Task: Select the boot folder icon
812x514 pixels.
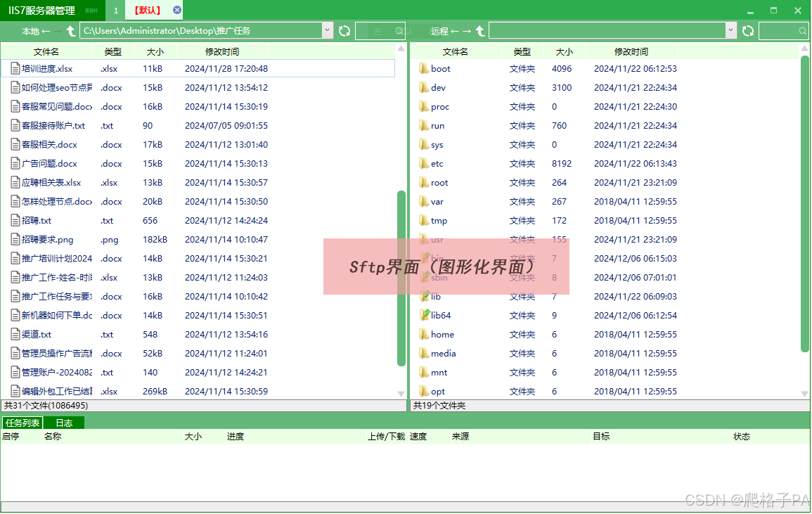Action: 424,68
